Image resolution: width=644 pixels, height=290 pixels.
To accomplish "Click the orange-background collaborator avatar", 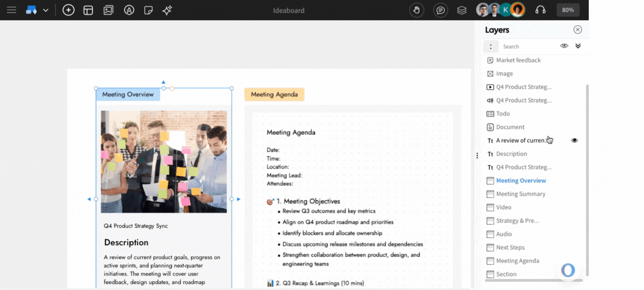I will (x=518, y=10).
